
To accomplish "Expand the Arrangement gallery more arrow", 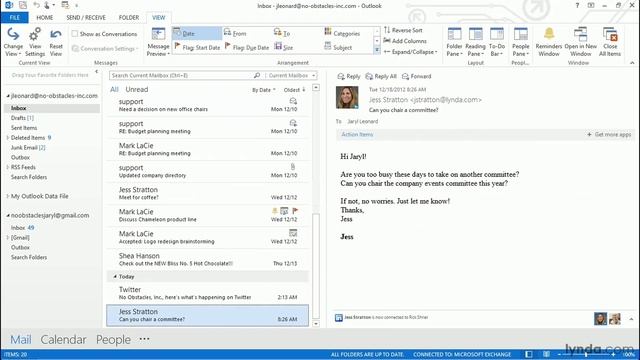I will (x=377, y=50).
